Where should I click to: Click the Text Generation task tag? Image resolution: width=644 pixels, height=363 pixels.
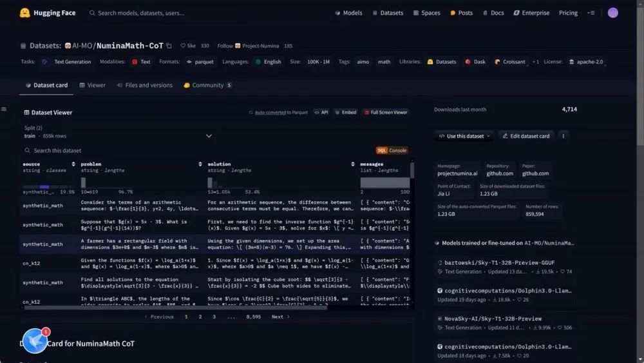68,62
